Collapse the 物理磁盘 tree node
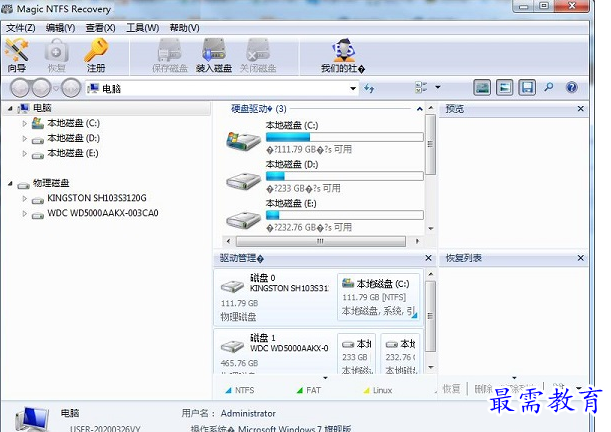The height and width of the screenshot is (432, 611). pos(10,183)
